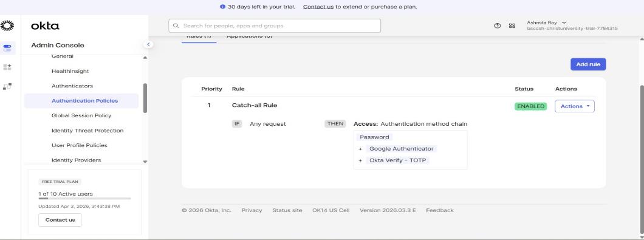Click the Status column header
Viewport: 644px width, 240px height.
524,89
